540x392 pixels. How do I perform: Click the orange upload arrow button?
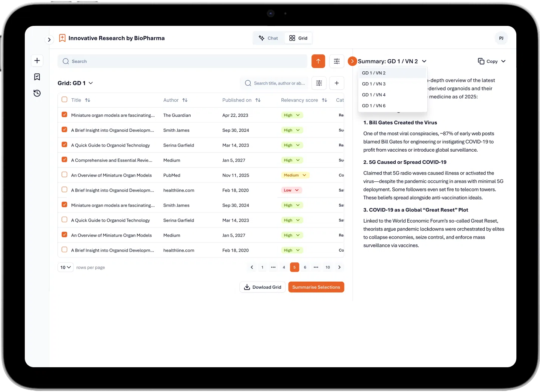318,61
